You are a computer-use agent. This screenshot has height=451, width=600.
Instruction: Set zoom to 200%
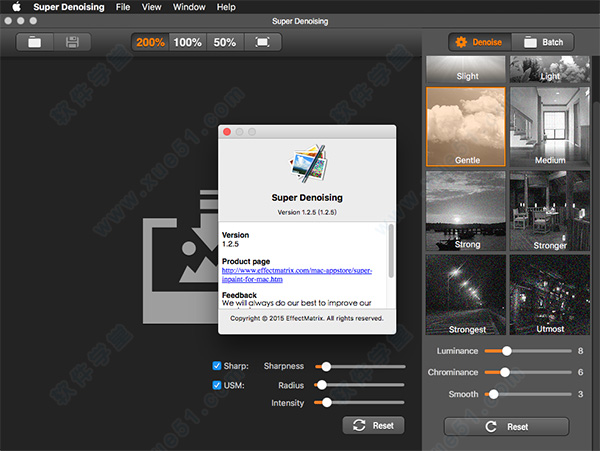(x=150, y=42)
